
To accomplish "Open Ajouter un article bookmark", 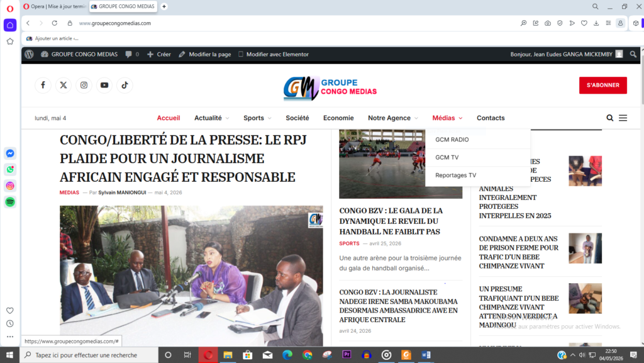I will [52, 38].
